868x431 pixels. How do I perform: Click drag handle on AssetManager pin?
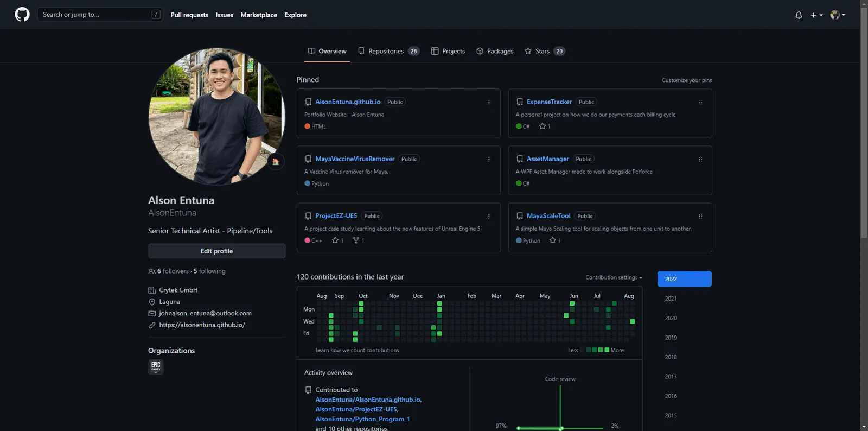[x=700, y=159]
